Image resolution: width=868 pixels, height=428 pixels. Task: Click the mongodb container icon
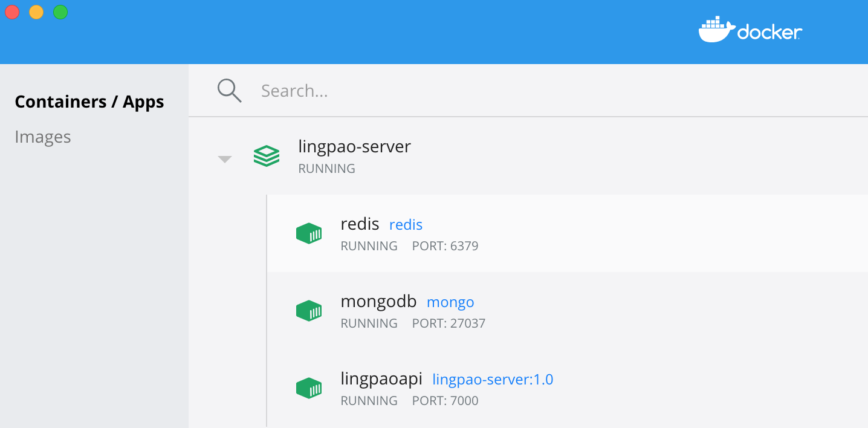(x=309, y=311)
